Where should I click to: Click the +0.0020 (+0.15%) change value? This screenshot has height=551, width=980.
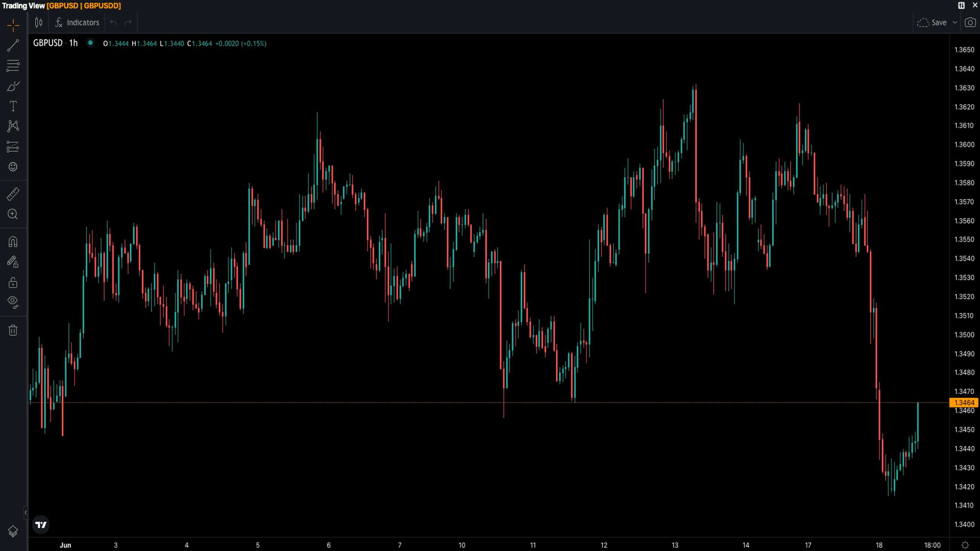(241, 44)
